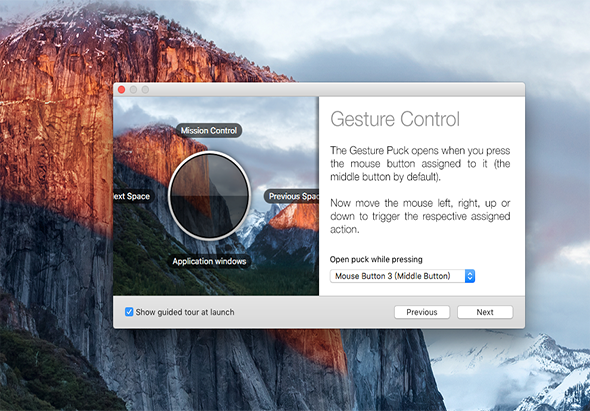Click the Open puck while pressing label
The height and width of the screenshot is (411, 590).
click(x=376, y=259)
